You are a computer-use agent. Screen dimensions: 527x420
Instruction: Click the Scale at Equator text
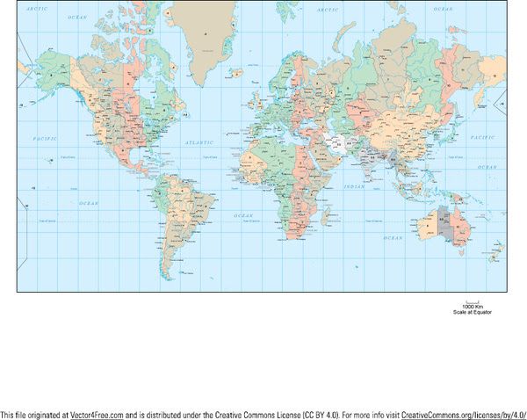point(473,312)
